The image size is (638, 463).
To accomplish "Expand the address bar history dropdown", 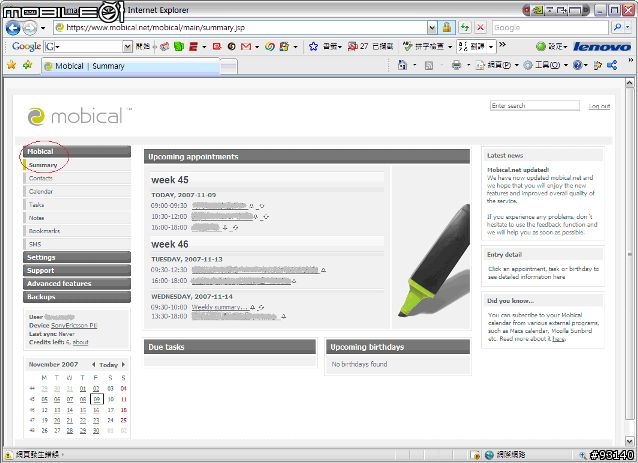I will click(x=432, y=28).
